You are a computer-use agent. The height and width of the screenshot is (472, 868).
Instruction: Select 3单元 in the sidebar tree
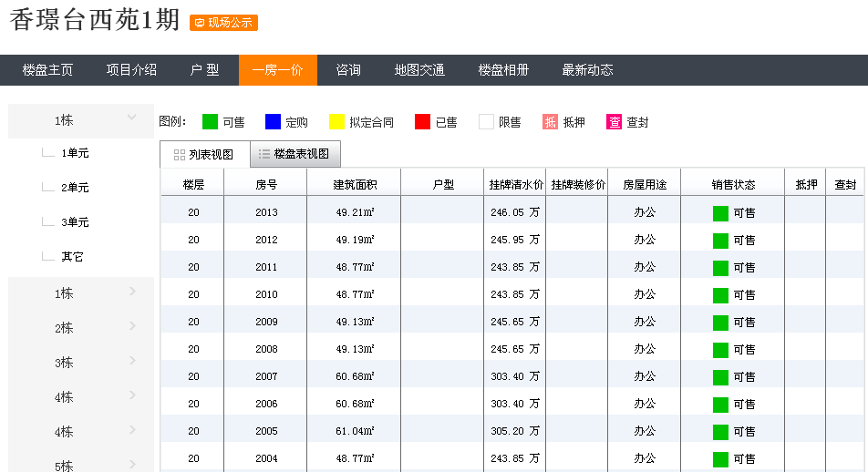tap(75, 222)
